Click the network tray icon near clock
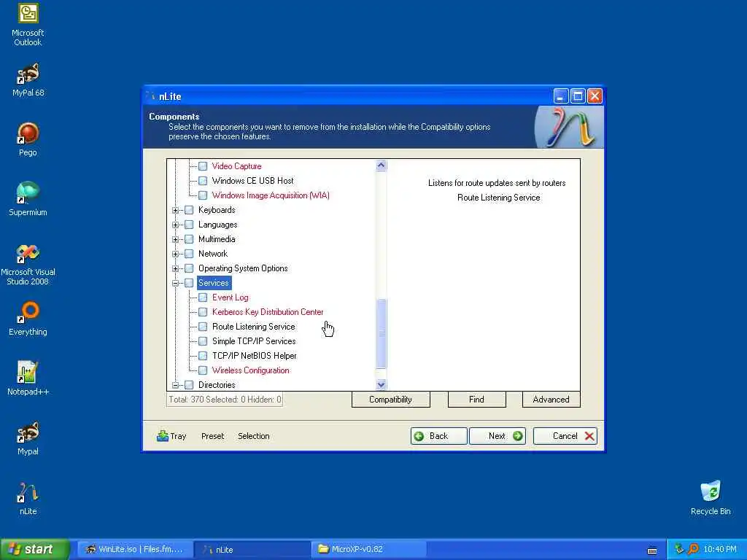747x560 pixels. (679, 549)
